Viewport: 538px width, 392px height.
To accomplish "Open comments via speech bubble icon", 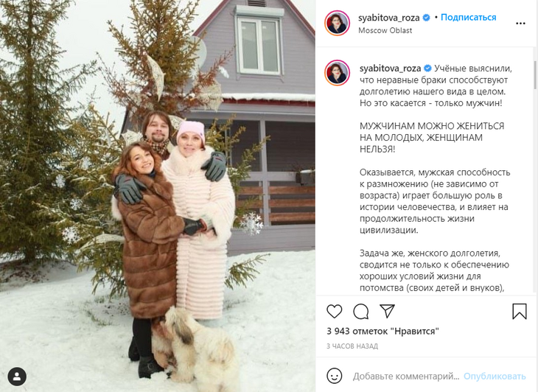I will coord(361,312).
